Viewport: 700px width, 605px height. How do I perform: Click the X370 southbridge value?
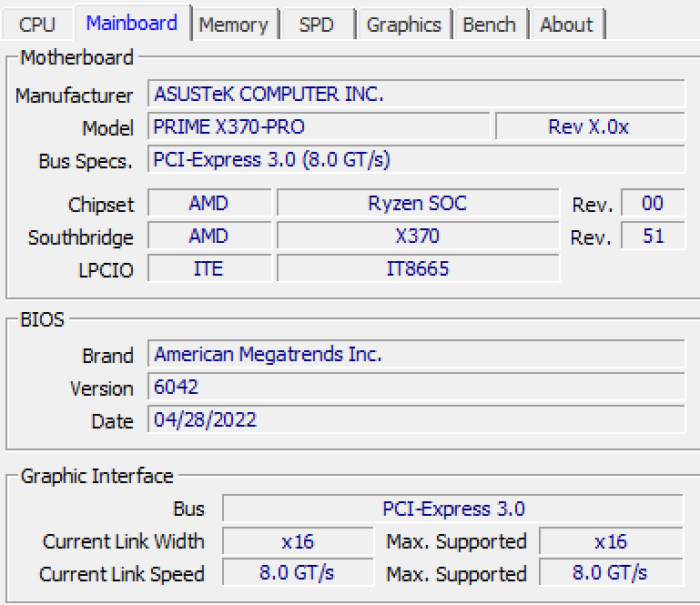click(x=418, y=236)
